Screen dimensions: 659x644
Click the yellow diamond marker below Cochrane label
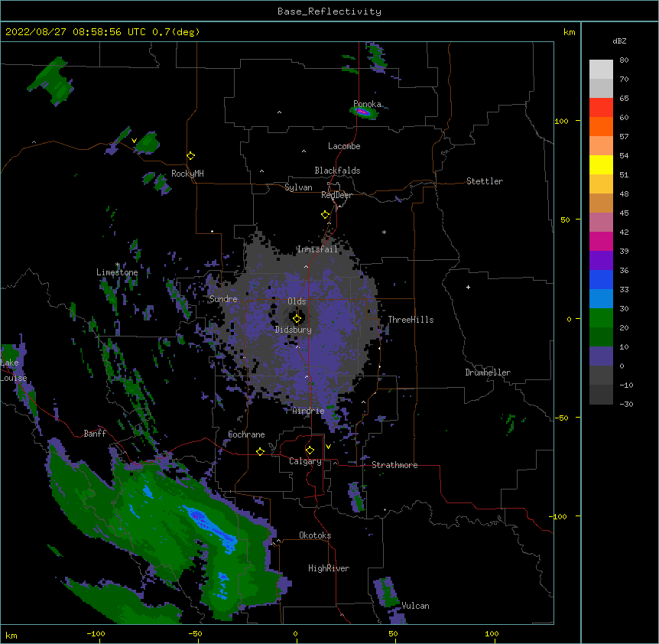click(x=260, y=451)
